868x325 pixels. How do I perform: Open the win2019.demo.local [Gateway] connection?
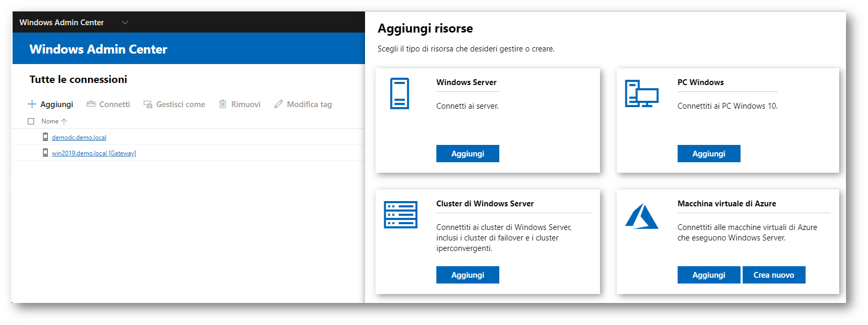point(94,153)
